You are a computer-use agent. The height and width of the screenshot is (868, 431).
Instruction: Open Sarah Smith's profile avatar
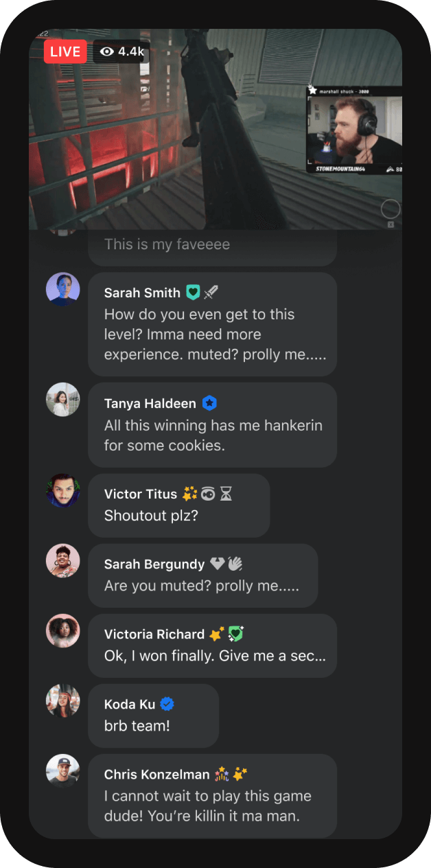63,289
